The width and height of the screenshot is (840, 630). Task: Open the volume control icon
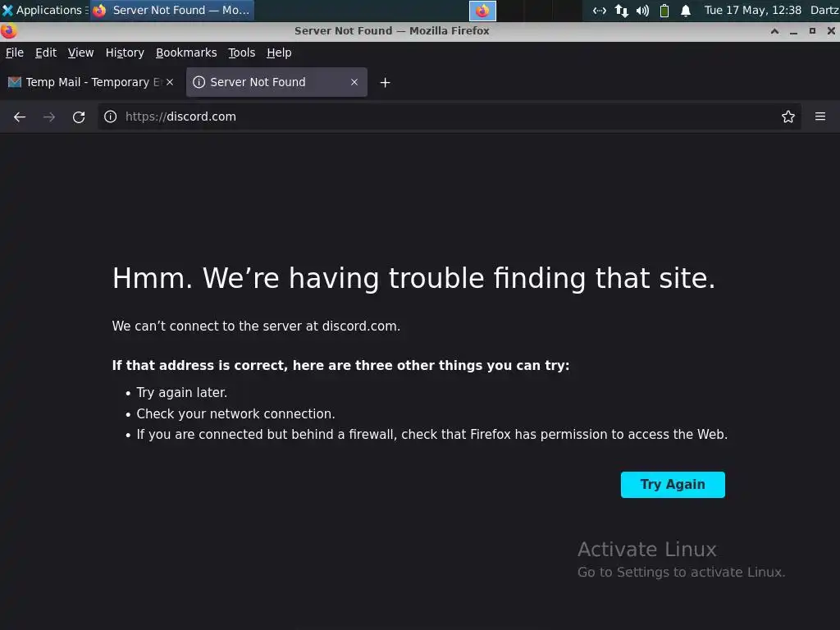point(643,10)
